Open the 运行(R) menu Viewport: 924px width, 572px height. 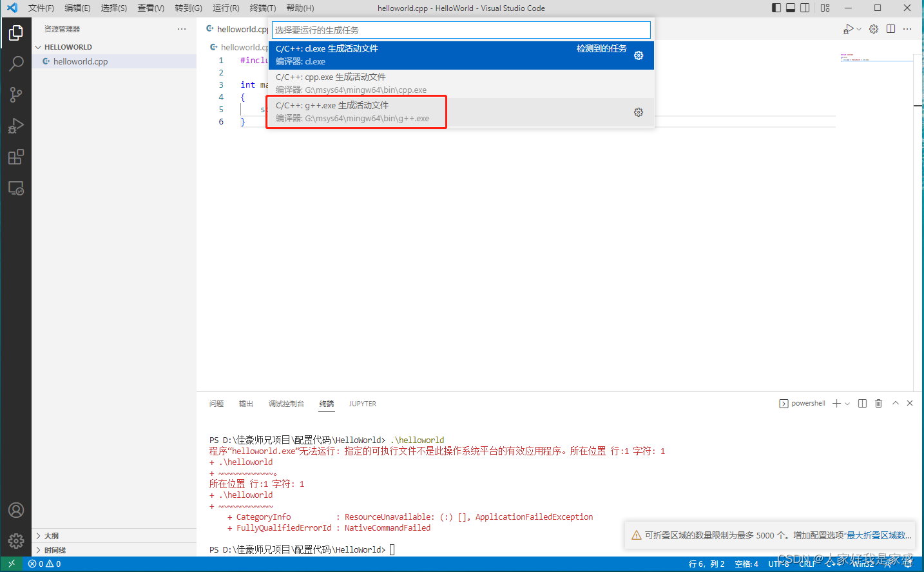click(x=226, y=8)
